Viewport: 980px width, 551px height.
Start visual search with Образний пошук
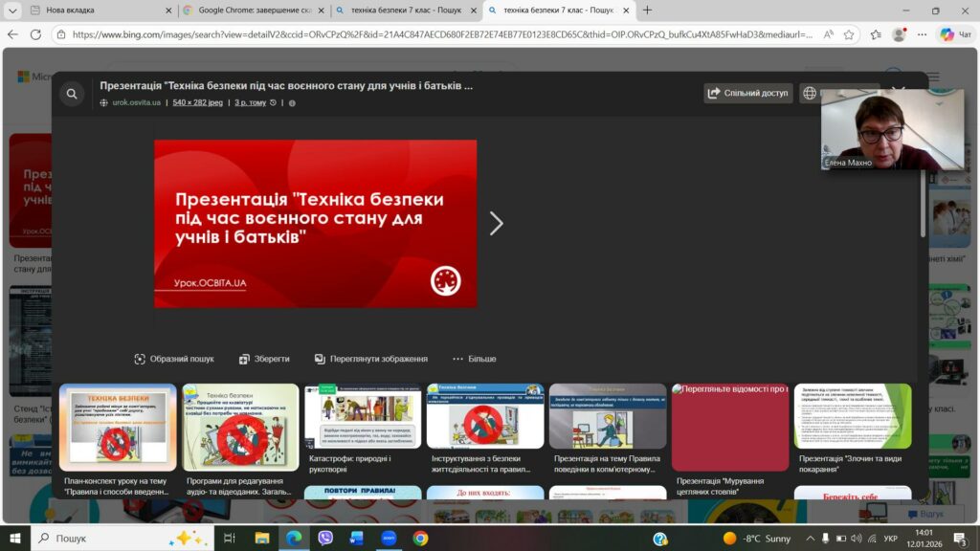pyautogui.click(x=174, y=359)
